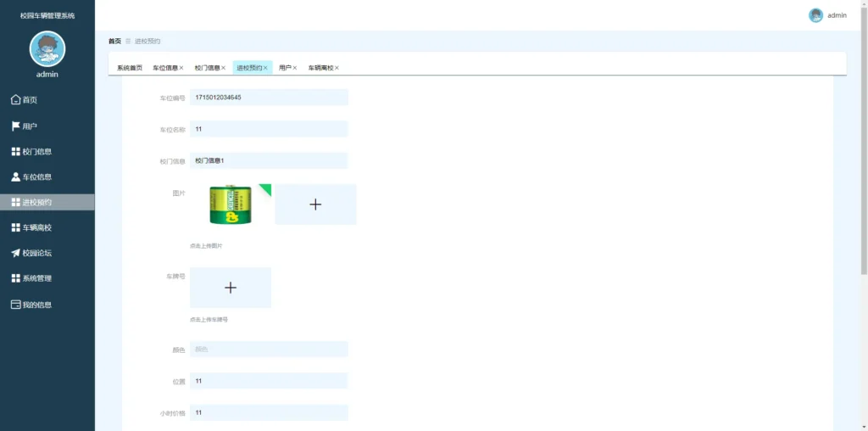Close the 校门信息 tab

point(223,68)
